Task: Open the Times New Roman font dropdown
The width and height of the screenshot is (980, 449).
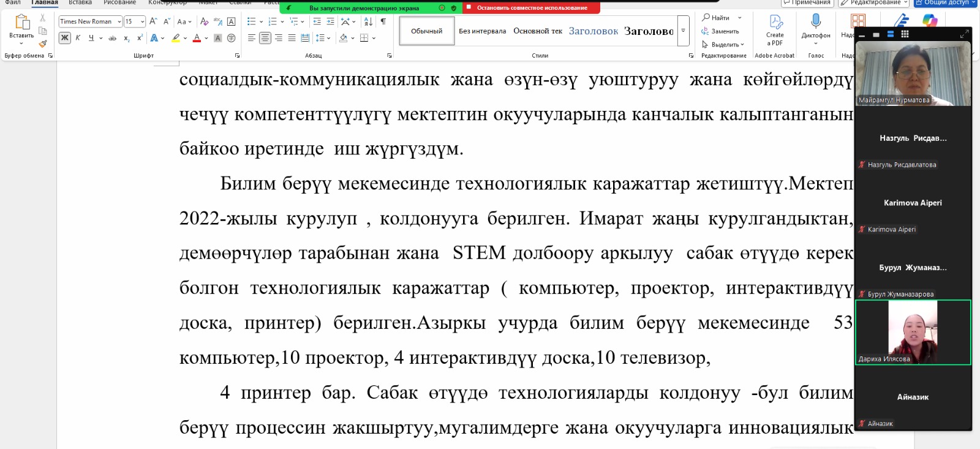Action: pyautogui.click(x=119, y=21)
